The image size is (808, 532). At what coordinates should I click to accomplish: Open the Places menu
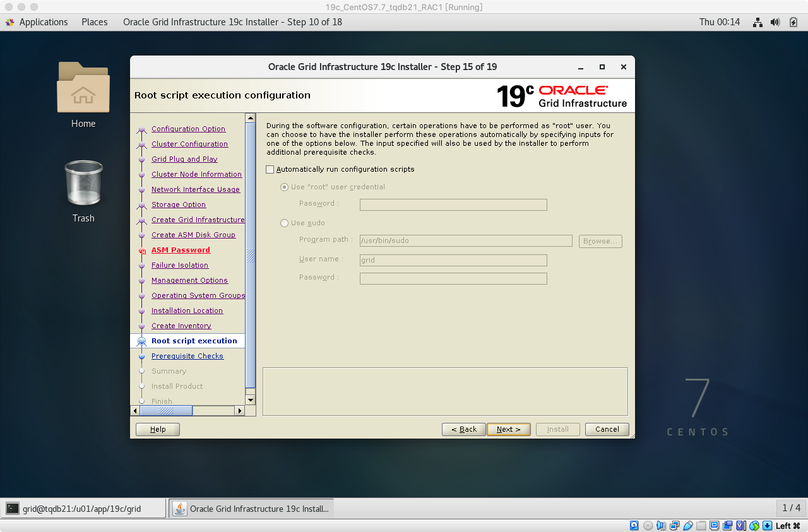95,22
